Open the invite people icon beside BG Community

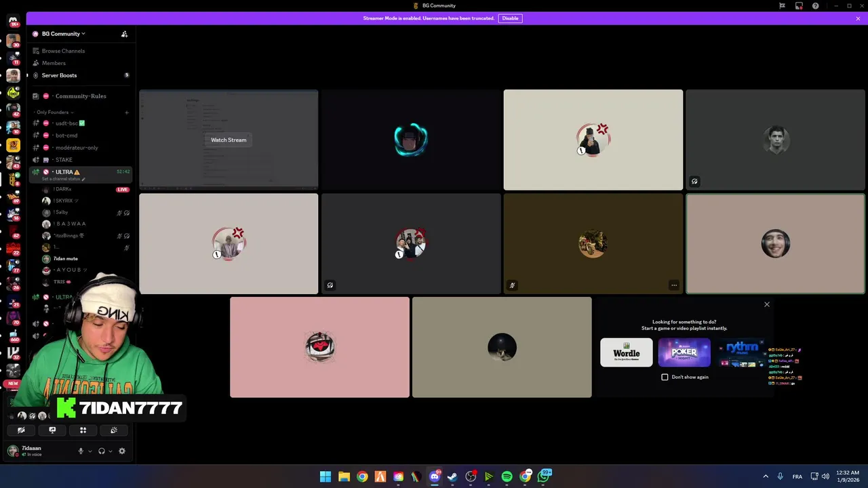click(x=124, y=34)
